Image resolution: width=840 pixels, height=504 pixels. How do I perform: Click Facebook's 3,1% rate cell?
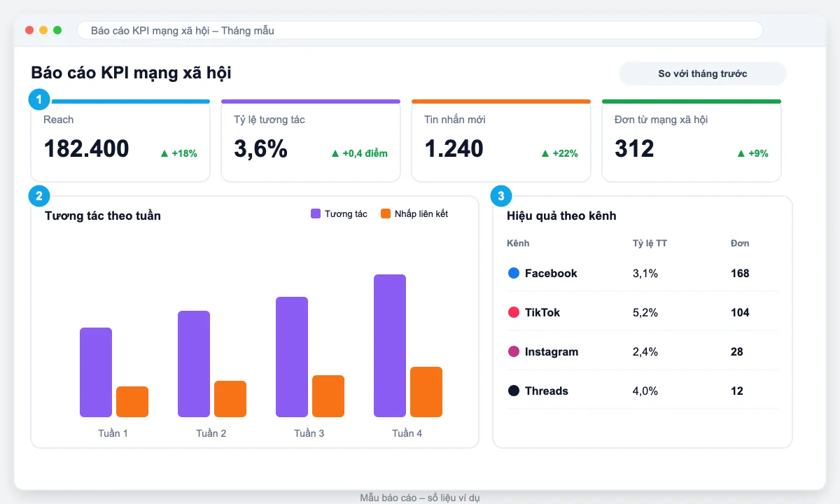click(645, 273)
